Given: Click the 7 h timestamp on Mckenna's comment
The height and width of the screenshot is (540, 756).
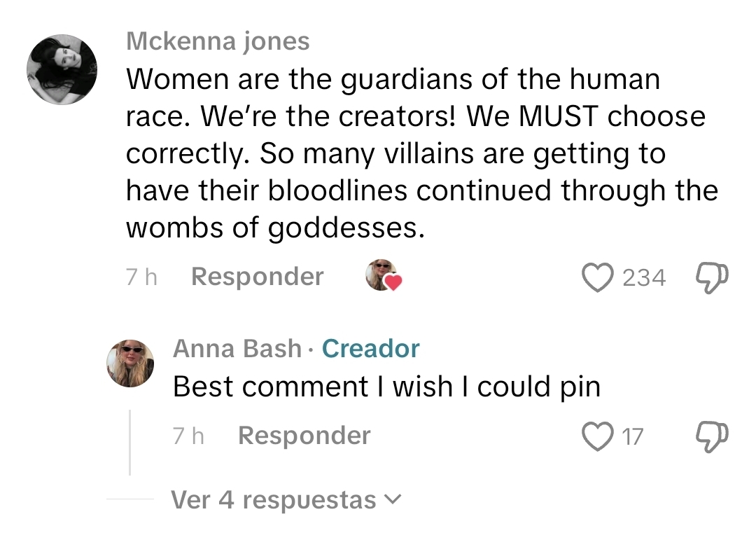Looking at the screenshot, I should [x=141, y=277].
